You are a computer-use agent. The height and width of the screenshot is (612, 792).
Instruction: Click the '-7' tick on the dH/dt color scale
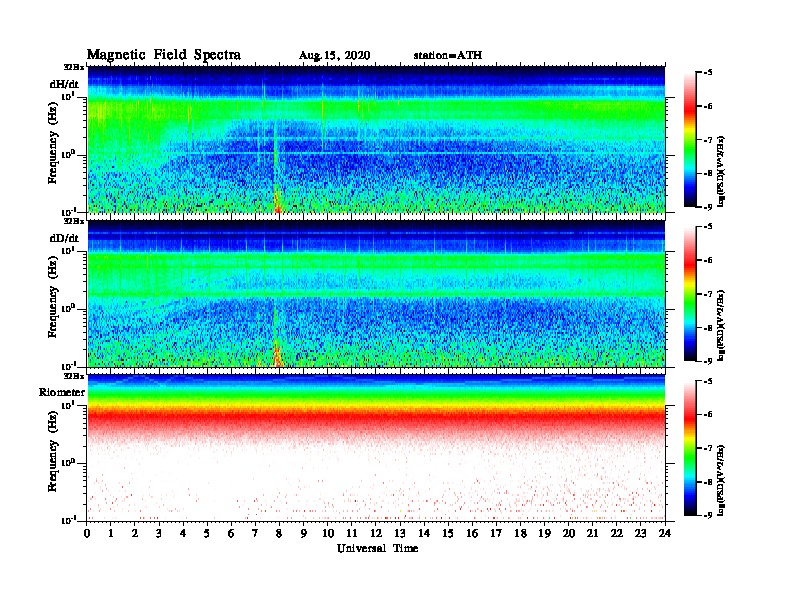(708, 140)
